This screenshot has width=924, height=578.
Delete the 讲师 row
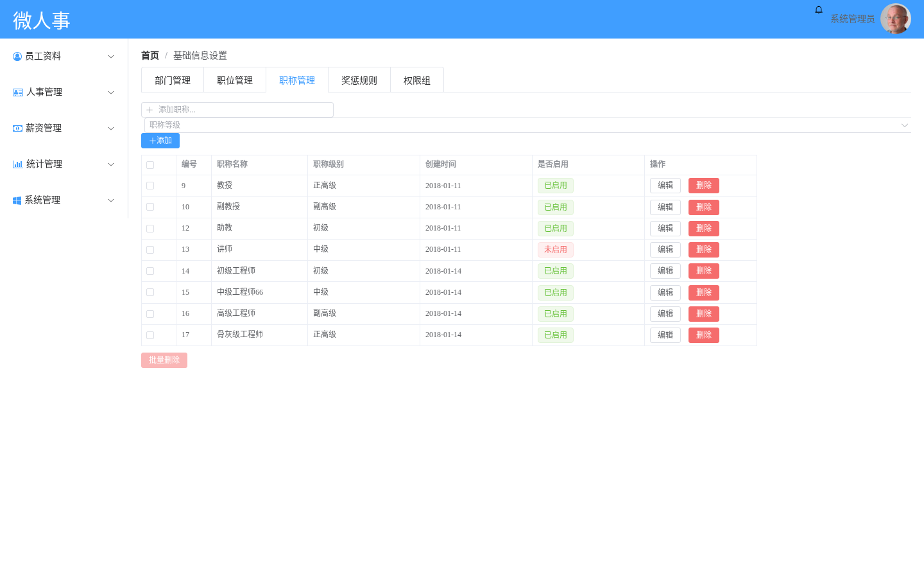(x=704, y=250)
